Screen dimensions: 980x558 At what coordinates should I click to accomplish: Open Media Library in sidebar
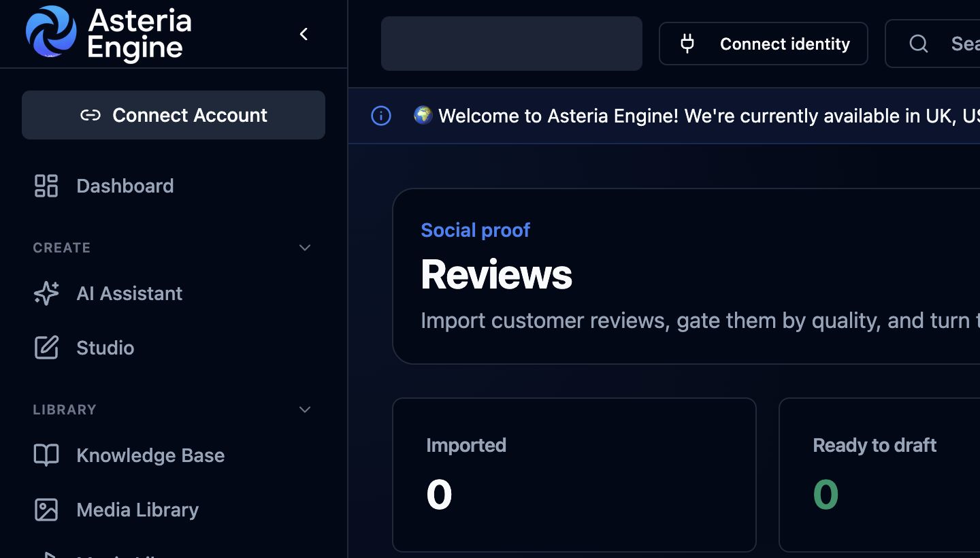[x=174, y=510]
